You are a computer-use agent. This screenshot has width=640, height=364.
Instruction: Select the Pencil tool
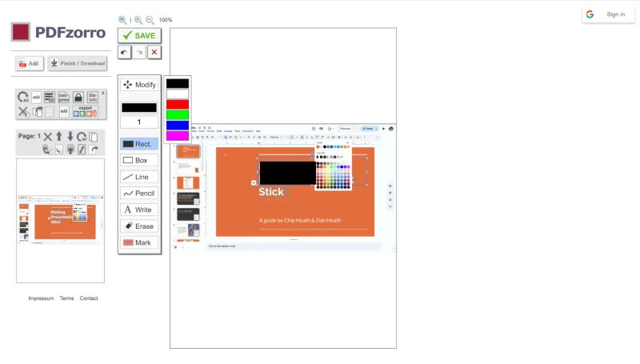pos(139,193)
